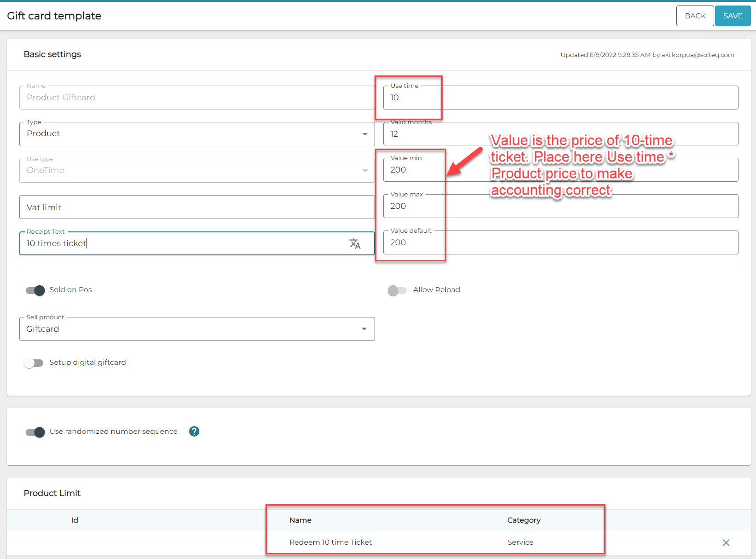The image size is (756, 559).
Task: Open the randomized number sequence help icon
Action: [194, 432]
